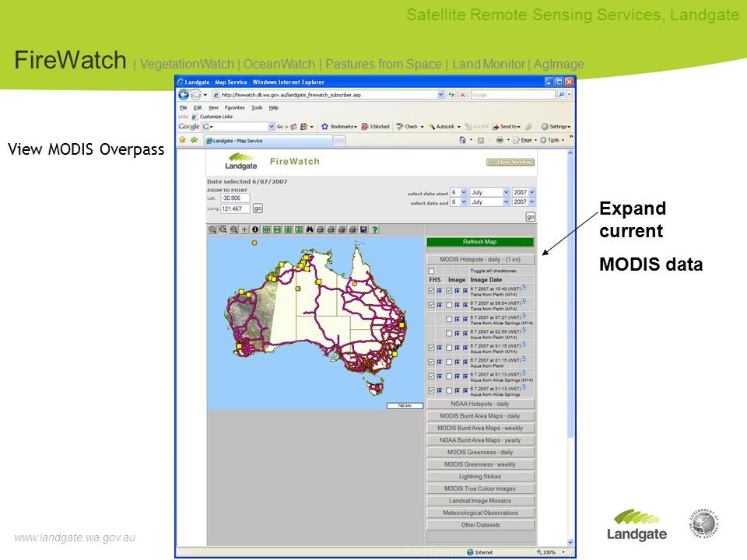
Task: Click the Google toolbar 3 blocked popup icon
Action: point(364,127)
